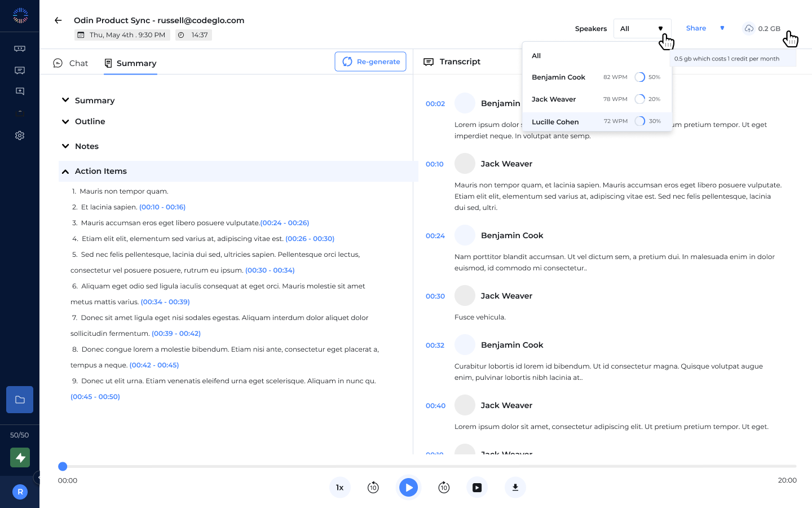The width and height of the screenshot is (812, 508).
Task: Jump to timestamp 00:30 - 00:34
Action: (x=270, y=270)
